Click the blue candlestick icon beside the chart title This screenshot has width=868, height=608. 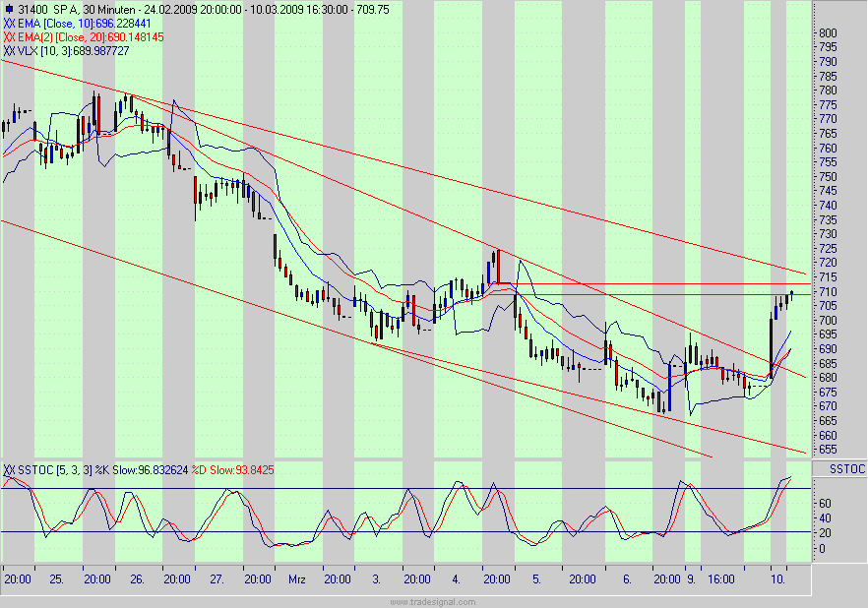pyautogui.click(x=10, y=8)
